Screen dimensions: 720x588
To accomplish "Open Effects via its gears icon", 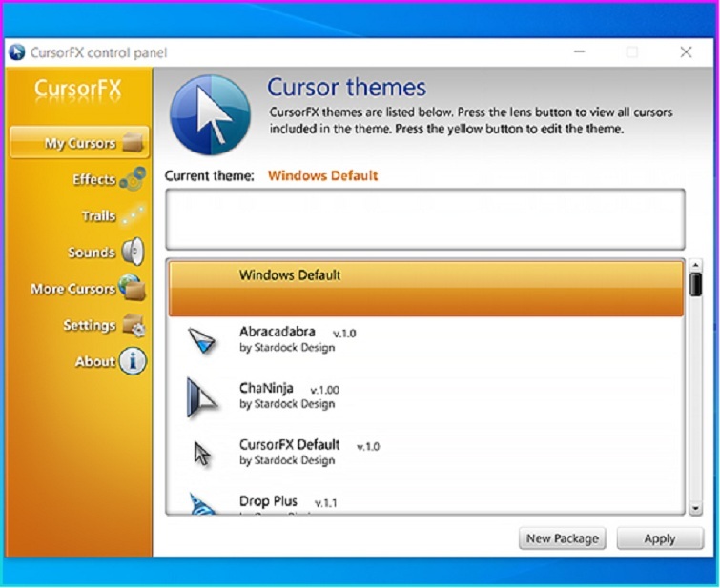I will tap(133, 179).
